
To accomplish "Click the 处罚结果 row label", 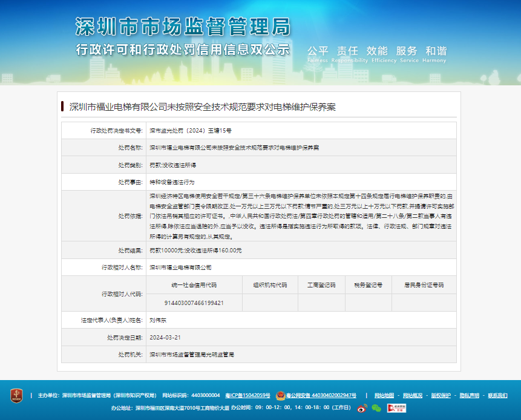I will coord(131,251).
